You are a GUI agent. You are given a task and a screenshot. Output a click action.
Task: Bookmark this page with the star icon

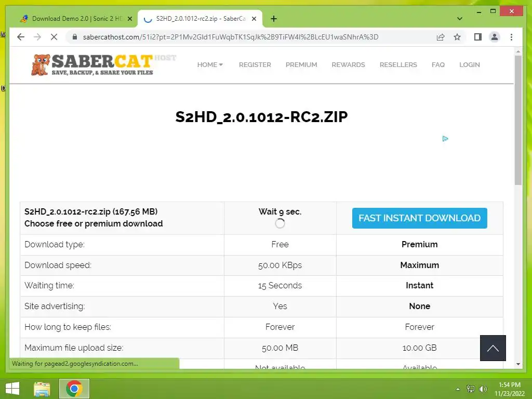click(457, 37)
